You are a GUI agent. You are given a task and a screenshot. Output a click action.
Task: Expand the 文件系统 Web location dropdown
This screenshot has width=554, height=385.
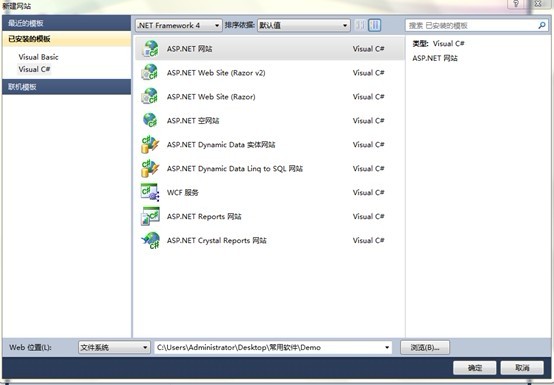(114, 348)
